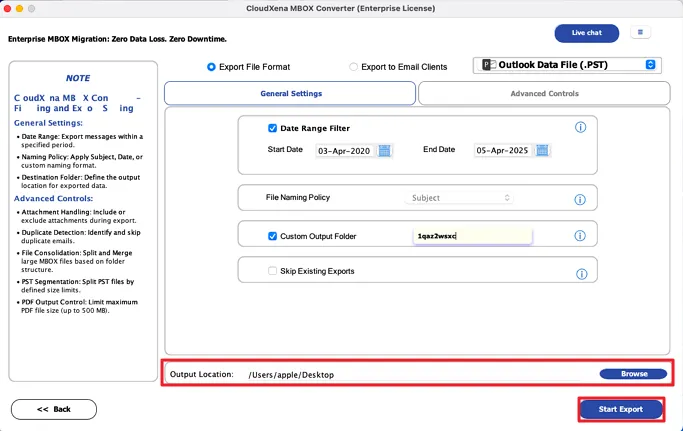Show info for Custom Output Folder
Screen dimensions: 683x431
(x=580, y=236)
